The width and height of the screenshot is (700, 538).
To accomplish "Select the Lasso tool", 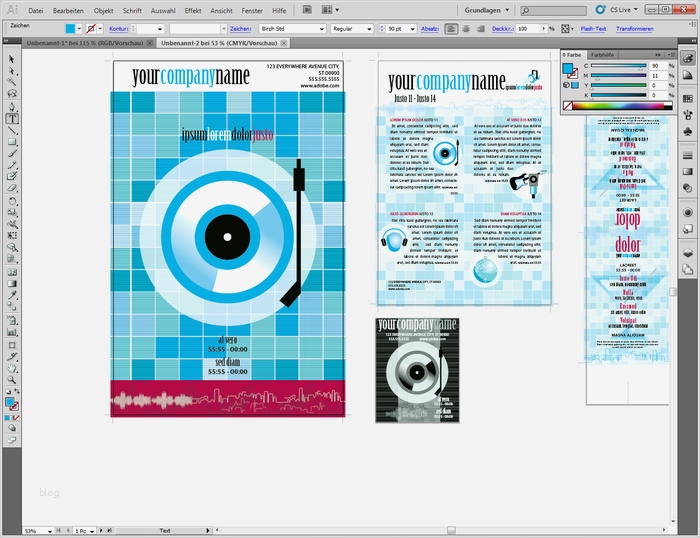I will pyautogui.click(x=12, y=93).
